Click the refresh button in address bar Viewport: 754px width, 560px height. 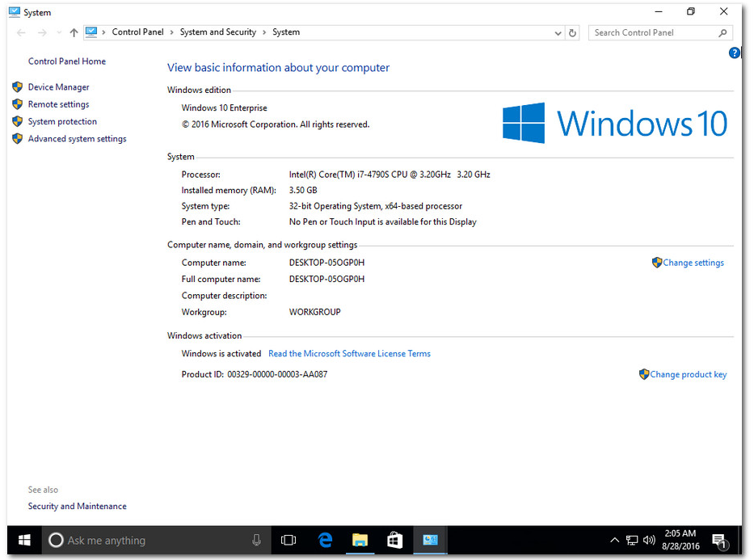(x=572, y=32)
